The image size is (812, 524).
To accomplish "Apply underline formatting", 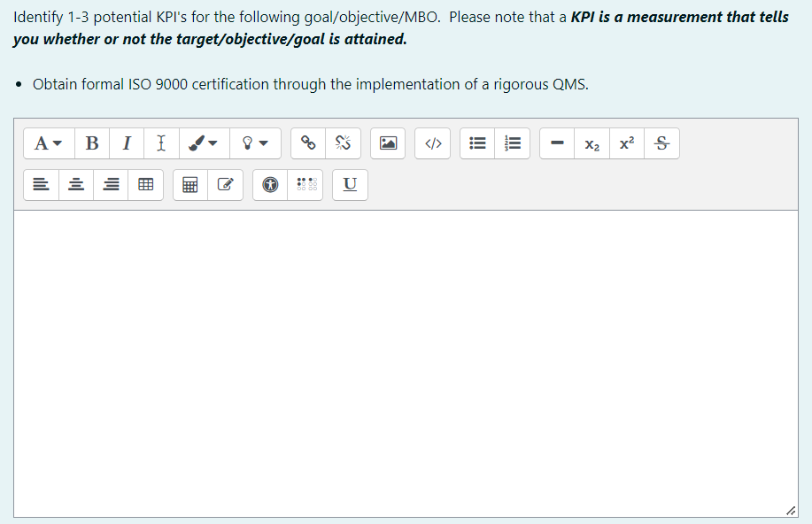I will click(x=350, y=184).
